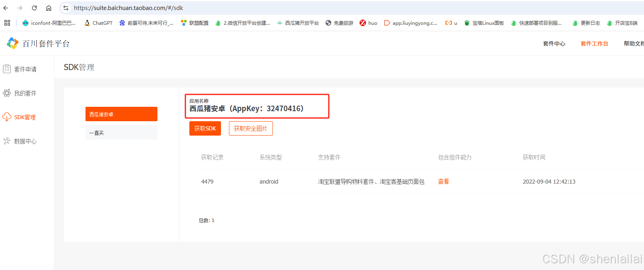Click the app name 西瓜猪安卓 AppKey text
644x270 pixels.
(x=246, y=108)
